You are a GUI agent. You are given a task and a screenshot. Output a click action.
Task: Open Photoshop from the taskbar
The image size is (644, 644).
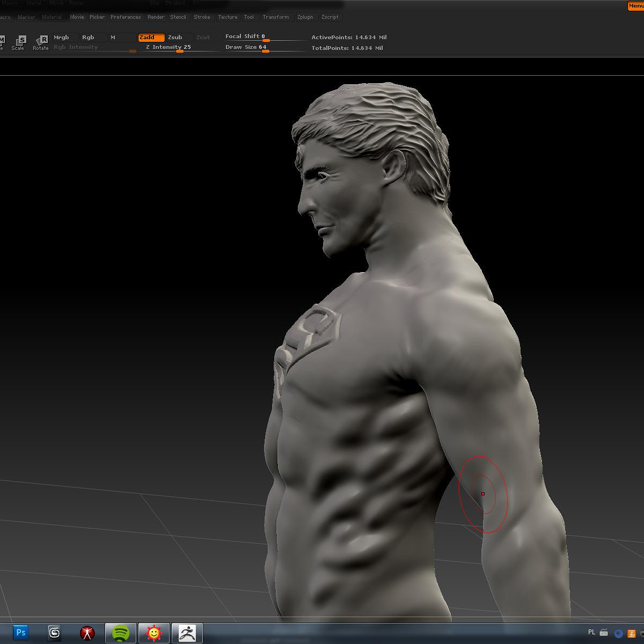[x=21, y=633]
